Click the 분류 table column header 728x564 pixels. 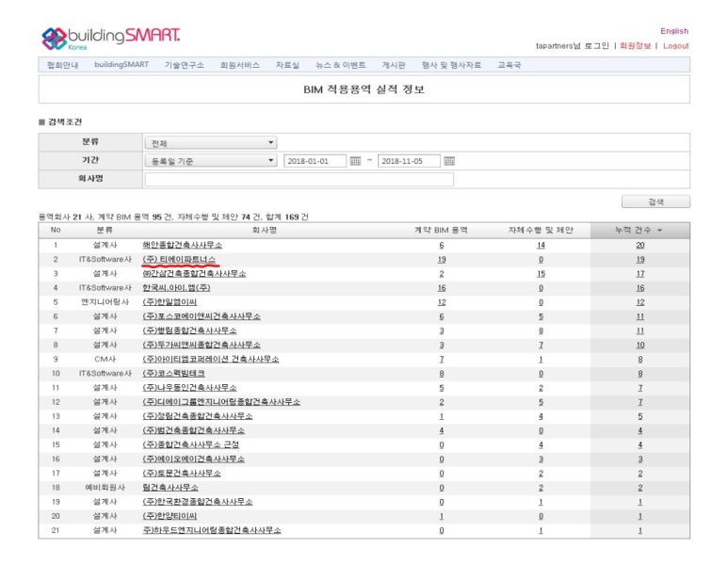coord(105,231)
